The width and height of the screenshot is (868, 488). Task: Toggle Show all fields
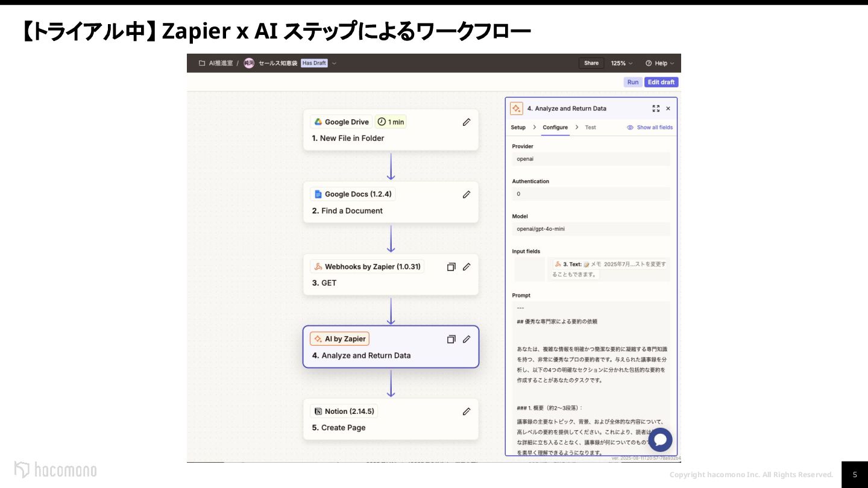pyautogui.click(x=650, y=127)
